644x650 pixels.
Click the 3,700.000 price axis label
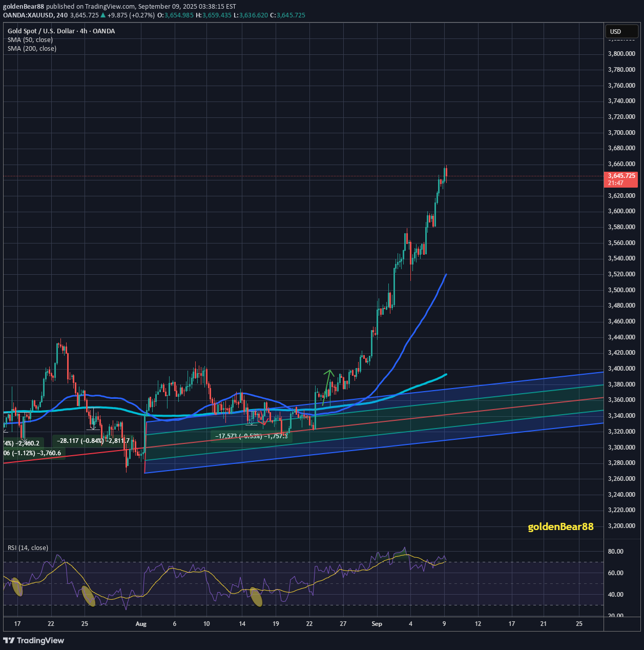(621, 132)
